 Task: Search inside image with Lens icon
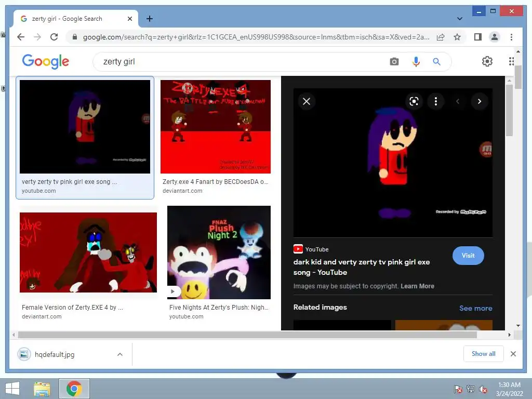click(x=414, y=101)
